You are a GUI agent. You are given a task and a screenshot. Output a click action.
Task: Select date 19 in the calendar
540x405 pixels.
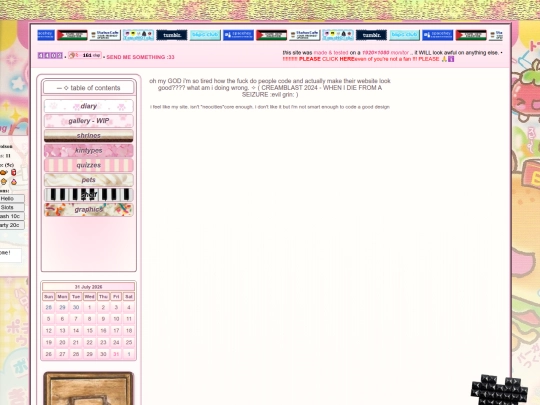coord(49,342)
